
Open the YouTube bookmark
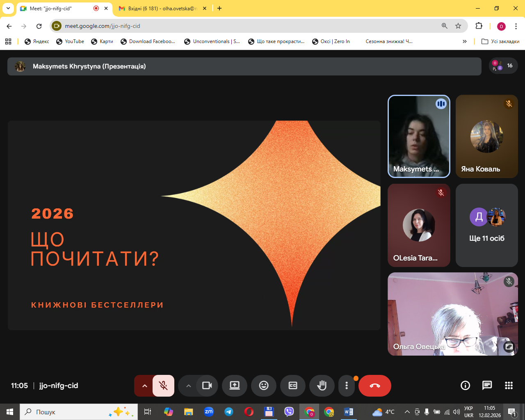[x=70, y=41]
